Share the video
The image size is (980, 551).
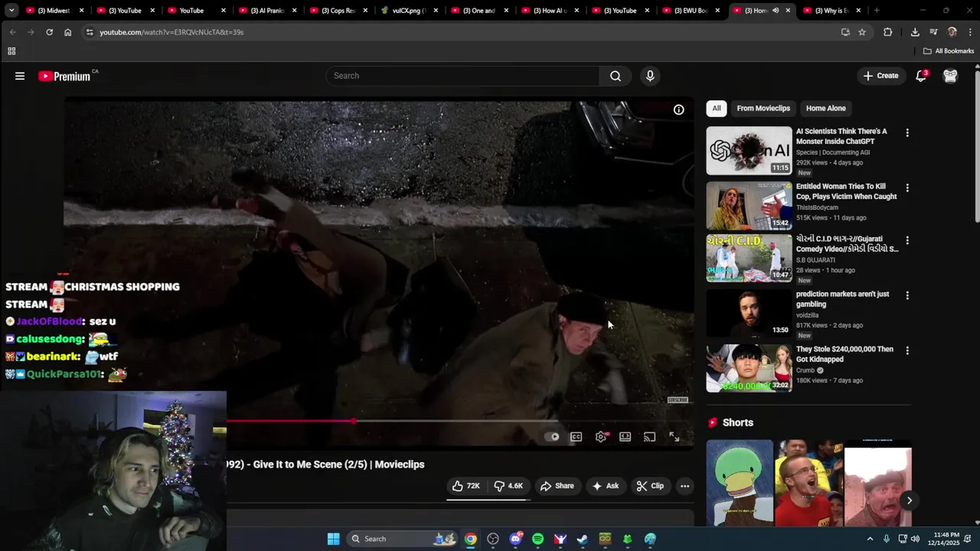tap(557, 486)
